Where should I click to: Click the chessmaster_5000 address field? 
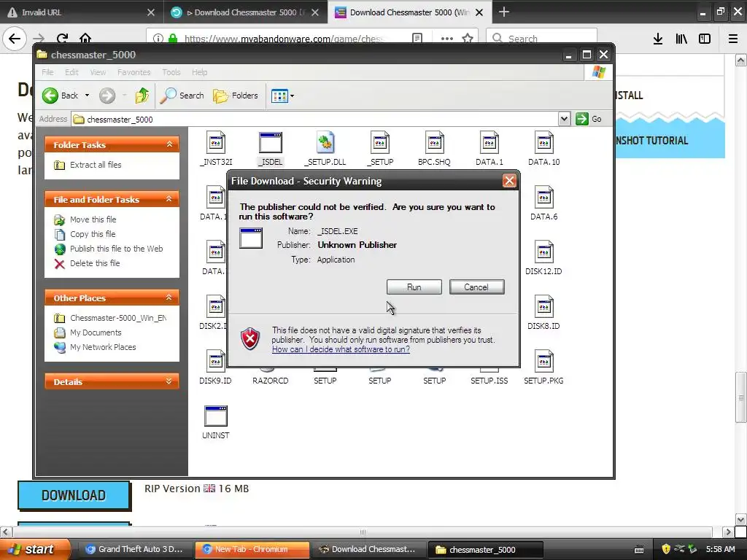[314, 119]
